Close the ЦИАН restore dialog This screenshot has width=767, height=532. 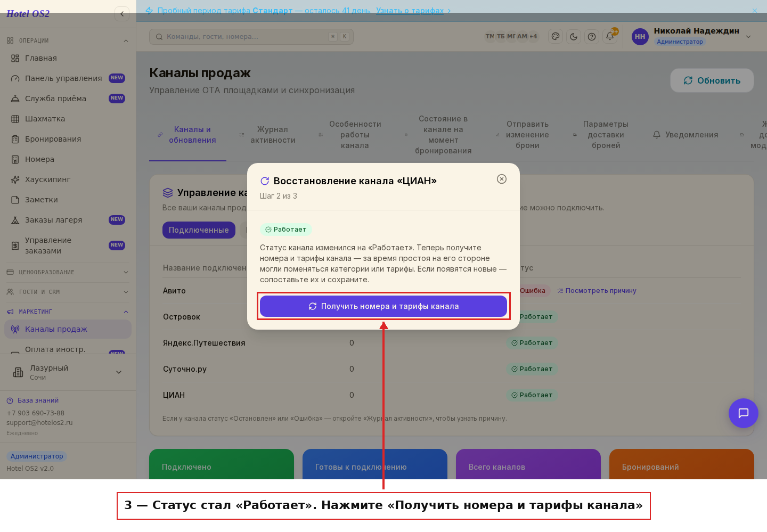(x=501, y=179)
